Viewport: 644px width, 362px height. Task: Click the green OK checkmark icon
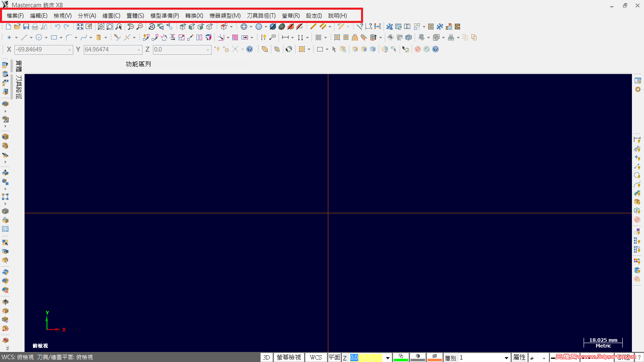pos(427,49)
